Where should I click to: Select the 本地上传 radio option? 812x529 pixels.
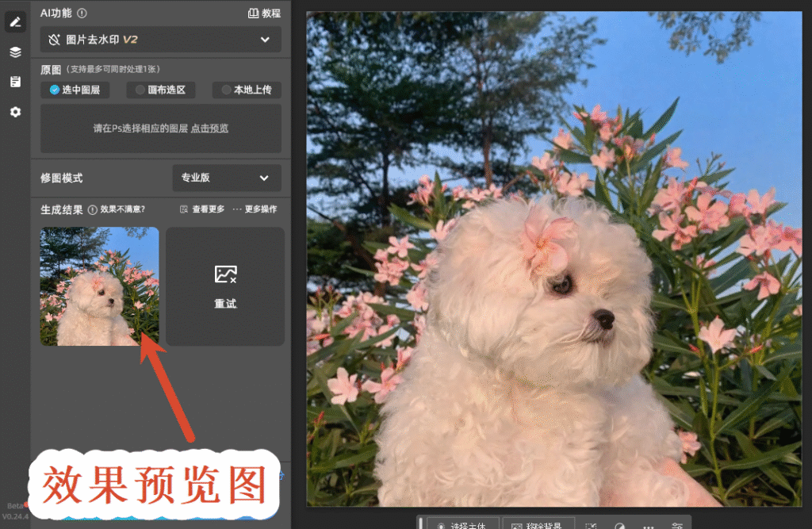pos(247,90)
